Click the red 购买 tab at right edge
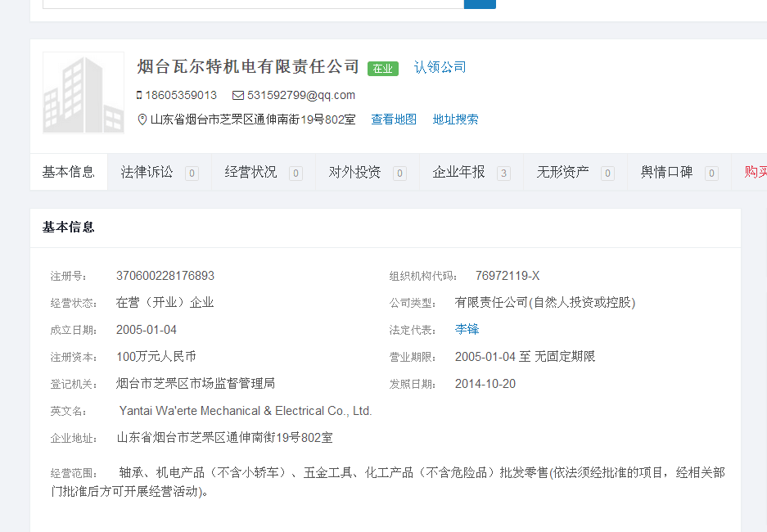767x532 pixels. (754, 172)
